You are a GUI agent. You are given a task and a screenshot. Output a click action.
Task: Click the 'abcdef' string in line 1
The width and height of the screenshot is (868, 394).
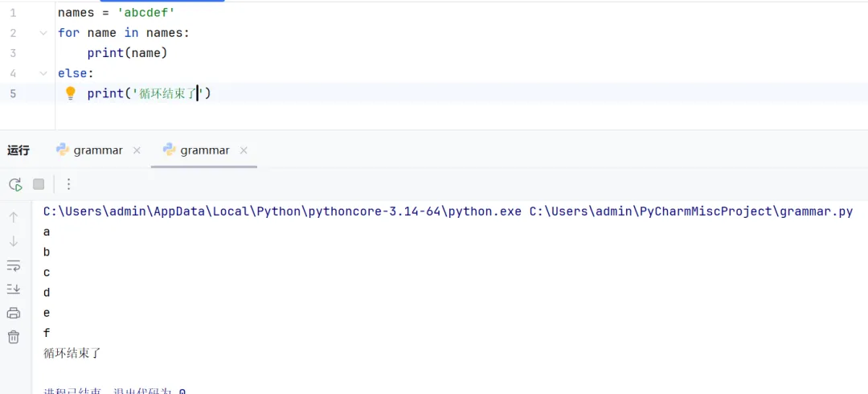146,11
